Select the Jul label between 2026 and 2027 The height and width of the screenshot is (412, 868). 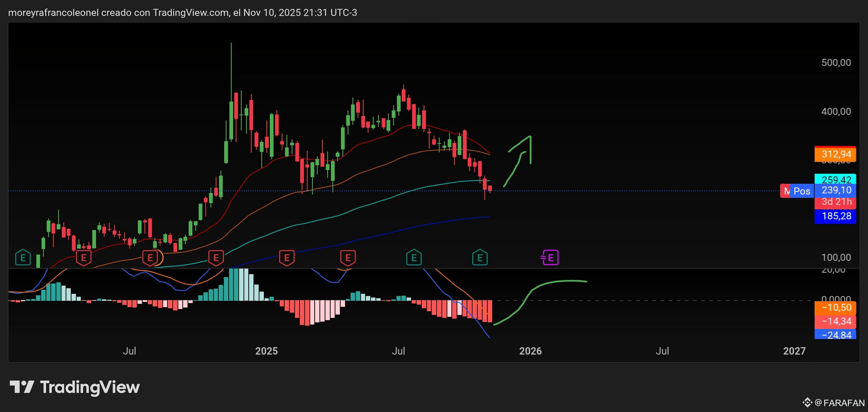click(662, 351)
